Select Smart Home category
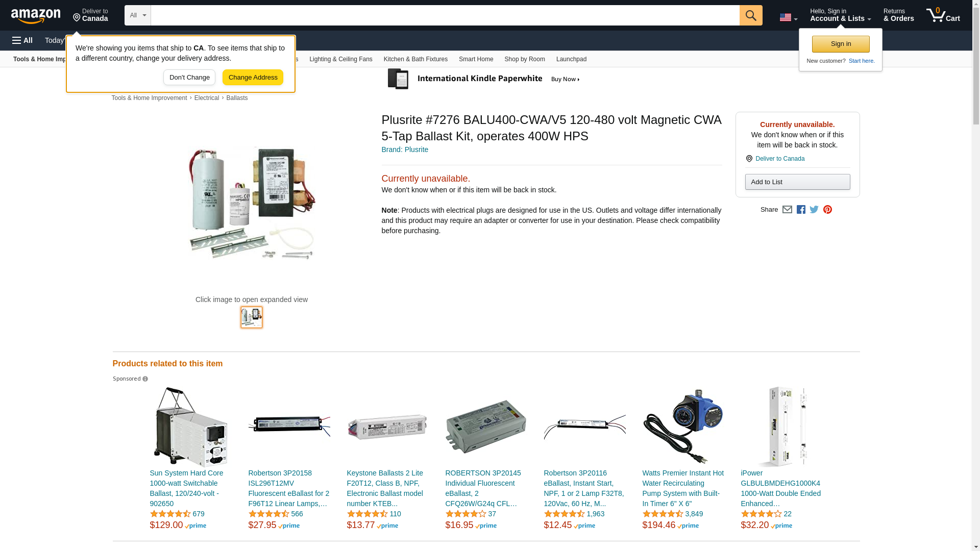The image size is (980, 551). click(476, 59)
